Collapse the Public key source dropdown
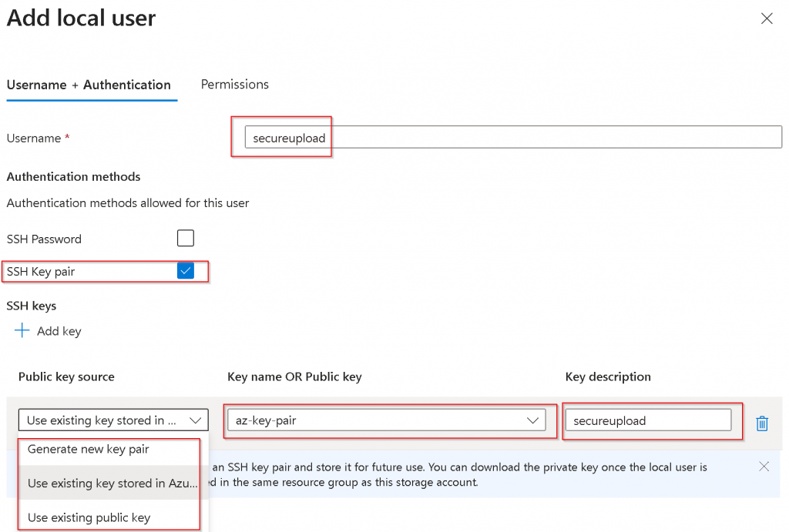This screenshot has width=789, height=532. [x=113, y=420]
